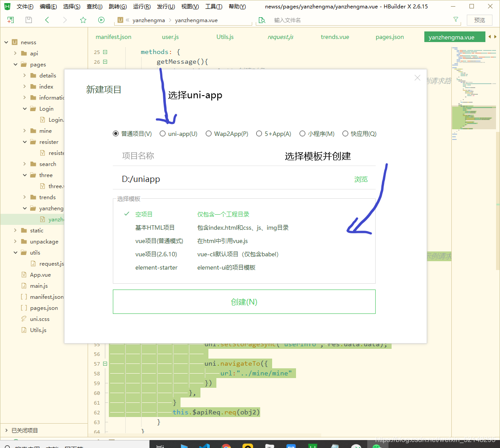Expand the mine folder
Screen dimensions: 500x448
(24, 131)
